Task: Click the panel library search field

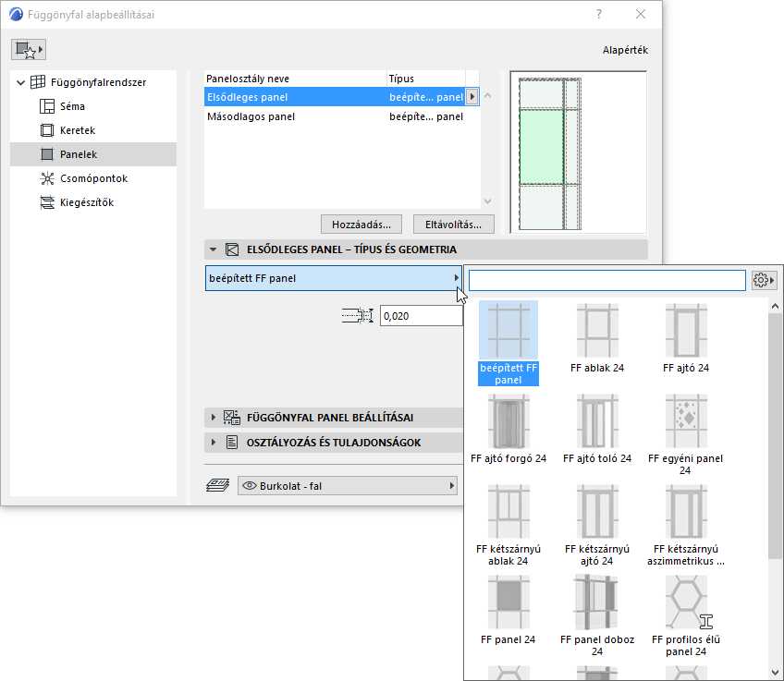Action: 607,280
